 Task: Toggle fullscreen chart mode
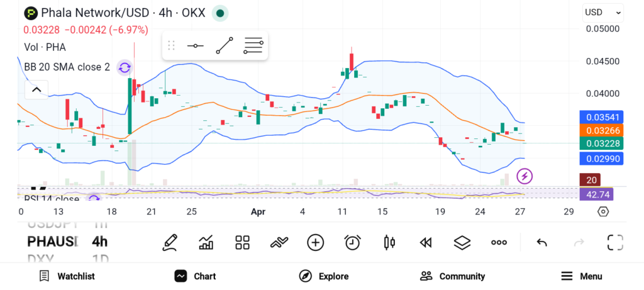pos(614,242)
